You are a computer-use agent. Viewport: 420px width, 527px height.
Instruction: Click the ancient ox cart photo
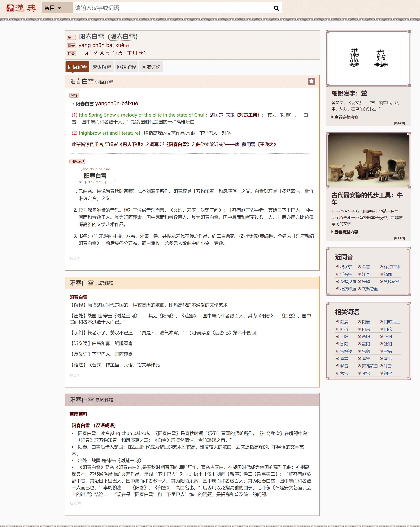pos(368,160)
